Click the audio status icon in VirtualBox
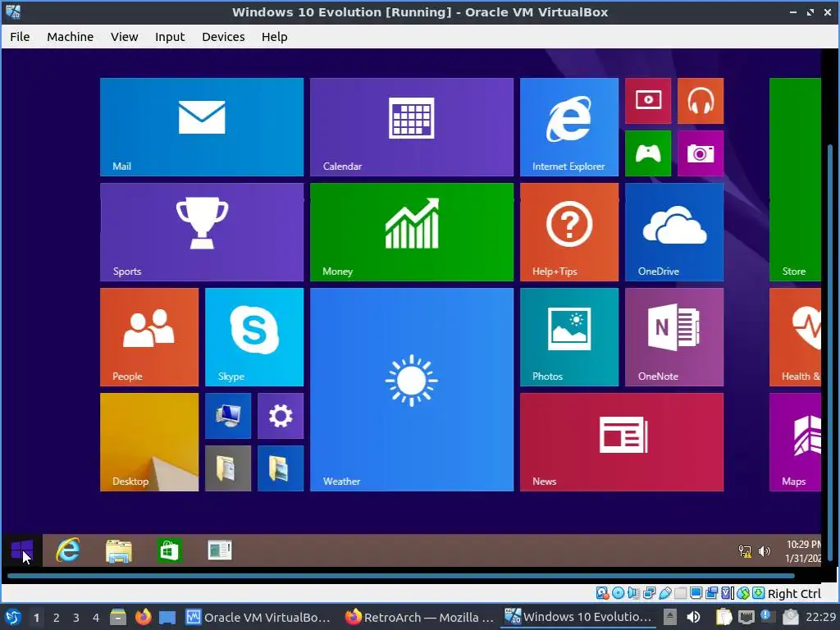Image resolution: width=840 pixels, height=630 pixels. point(633,593)
